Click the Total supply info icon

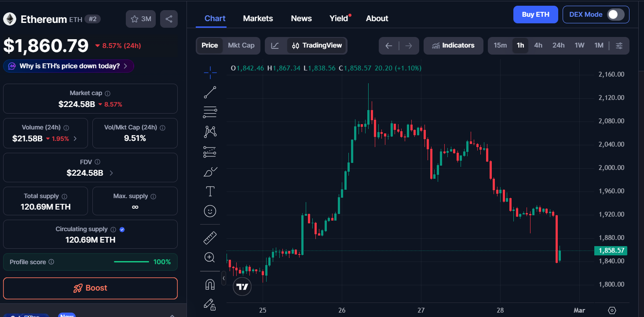click(65, 196)
